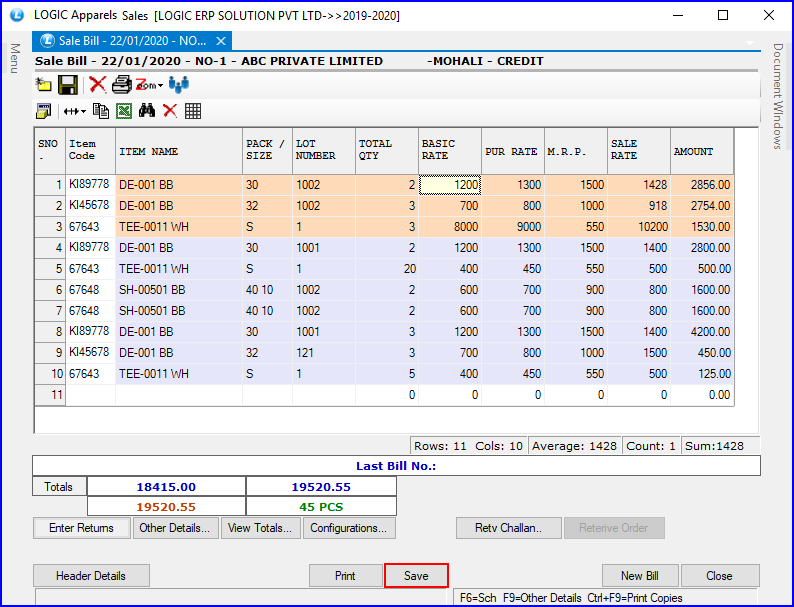Click the binoculars find icon
794x607 pixels.
[147, 111]
